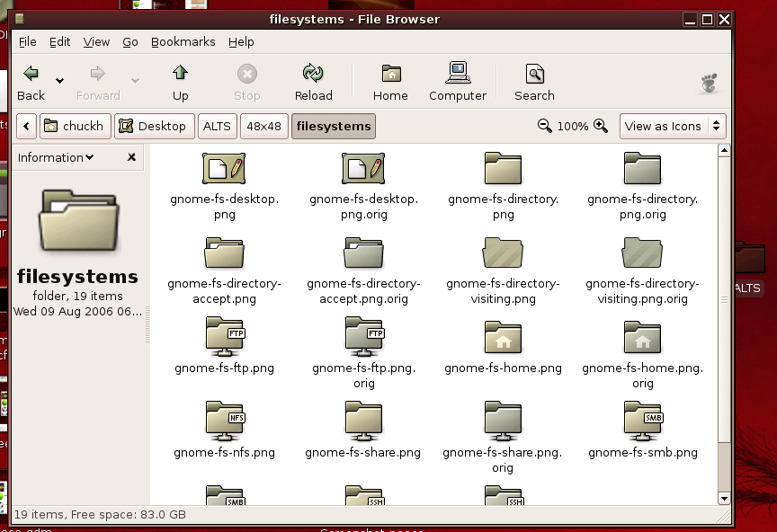Image resolution: width=777 pixels, height=532 pixels.
Task: Click the Stop loading button
Action: pyautogui.click(x=246, y=83)
